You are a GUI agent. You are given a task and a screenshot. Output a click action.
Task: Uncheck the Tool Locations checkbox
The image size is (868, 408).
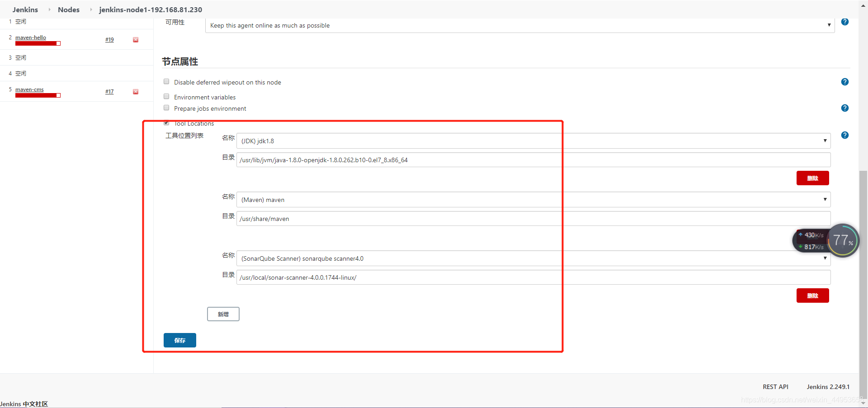pyautogui.click(x=166, y=123)
